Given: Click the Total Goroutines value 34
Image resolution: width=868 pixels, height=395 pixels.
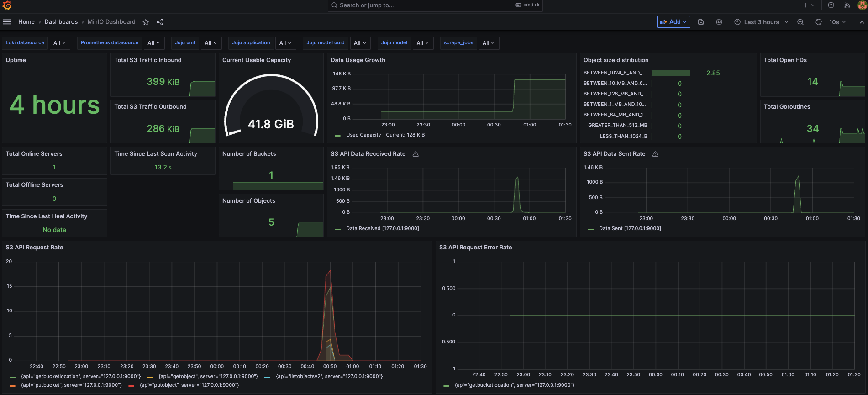Looking at the screenshot, I should (x=813, y=129).
